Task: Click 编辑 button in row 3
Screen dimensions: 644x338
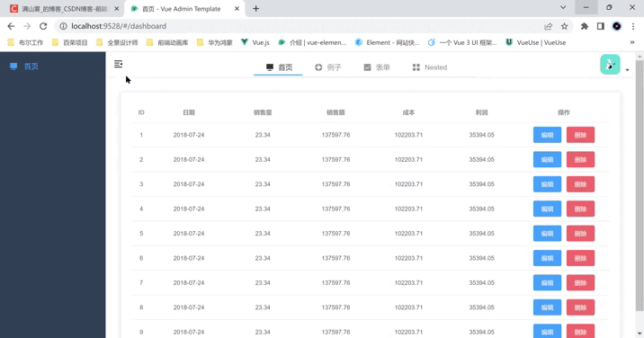Action: click(547, 184)
